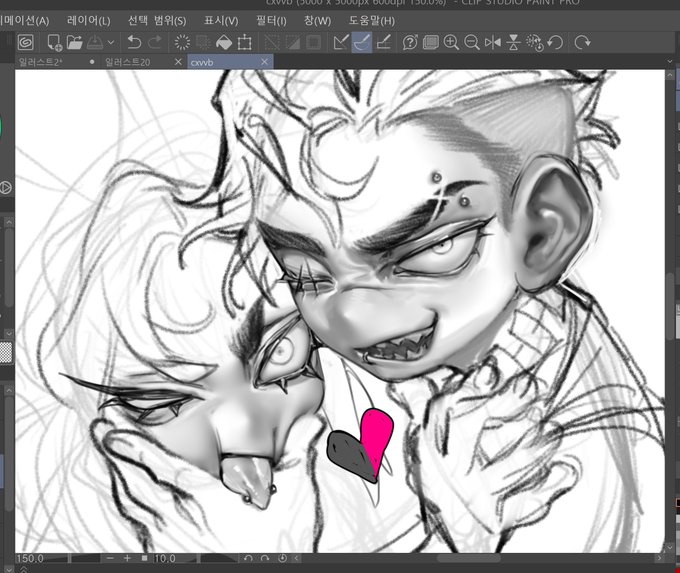Click the horizontal scrollbar thumb

tap(469, 558)
